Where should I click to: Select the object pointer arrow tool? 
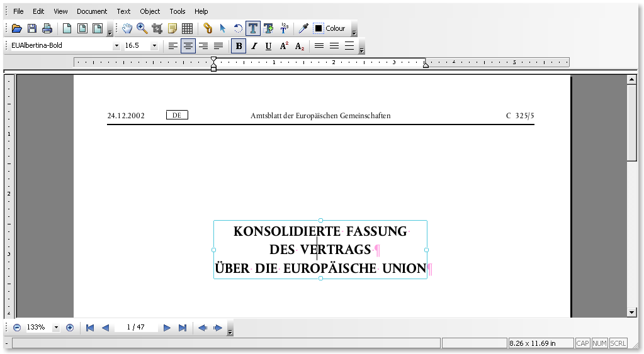coord(223,28)
